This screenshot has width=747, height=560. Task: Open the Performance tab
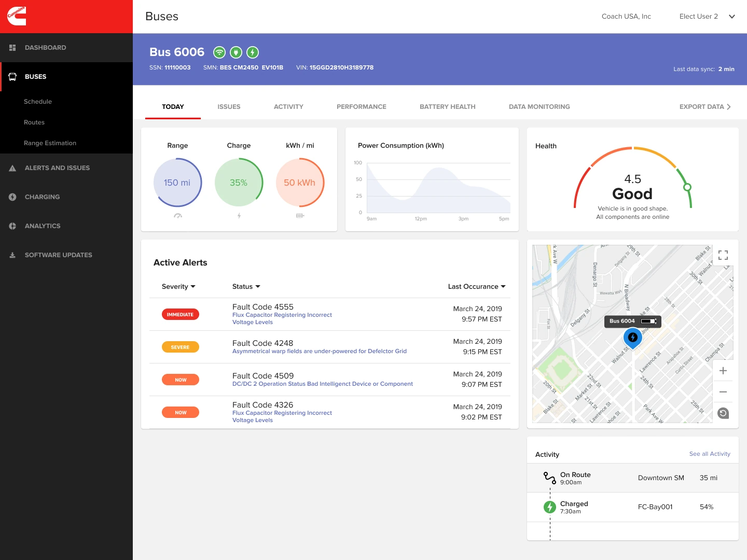coord(362,107)
